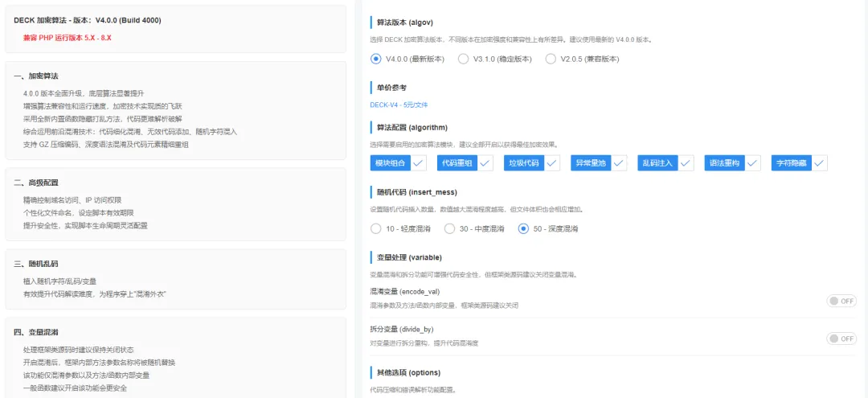Click the line 个性化文件命名,设定脚本有效期限
Image resolution: width=868 pixels, height=398 pixels.
78,212
